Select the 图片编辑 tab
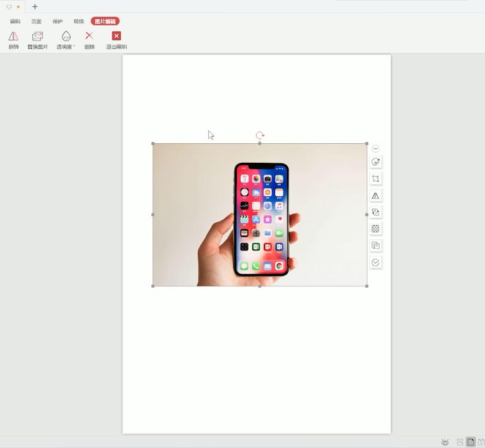Screen dimensions: 485x448 (105, 21)
